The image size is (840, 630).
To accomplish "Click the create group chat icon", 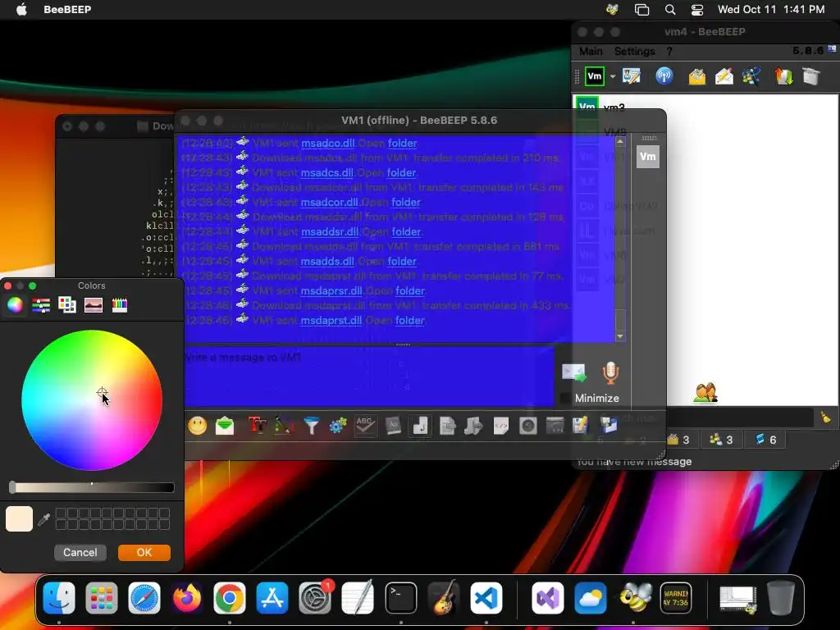I will coord(751,76).
